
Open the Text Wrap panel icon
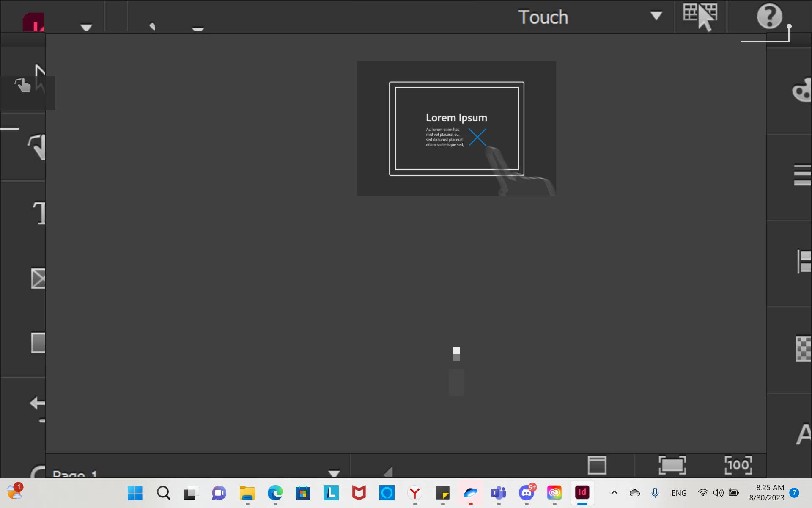click(802, 175)
